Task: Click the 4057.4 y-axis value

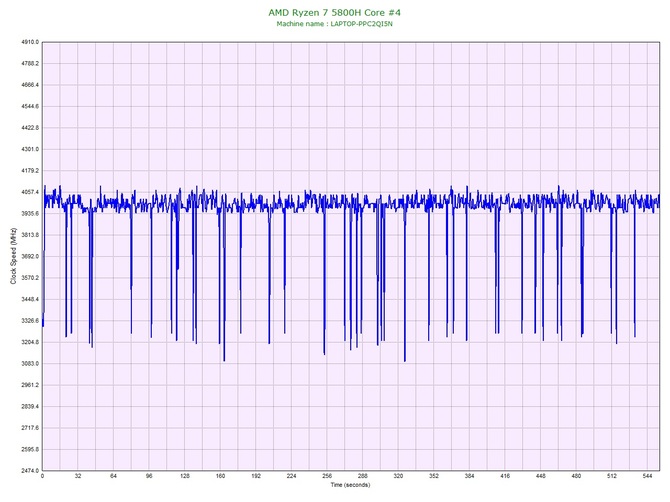Action: 30,192
